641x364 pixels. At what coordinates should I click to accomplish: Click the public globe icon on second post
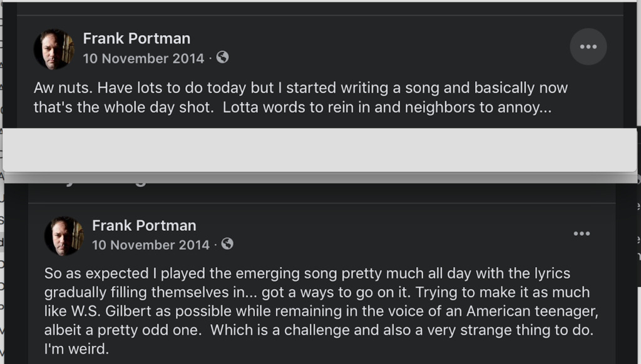227,244
